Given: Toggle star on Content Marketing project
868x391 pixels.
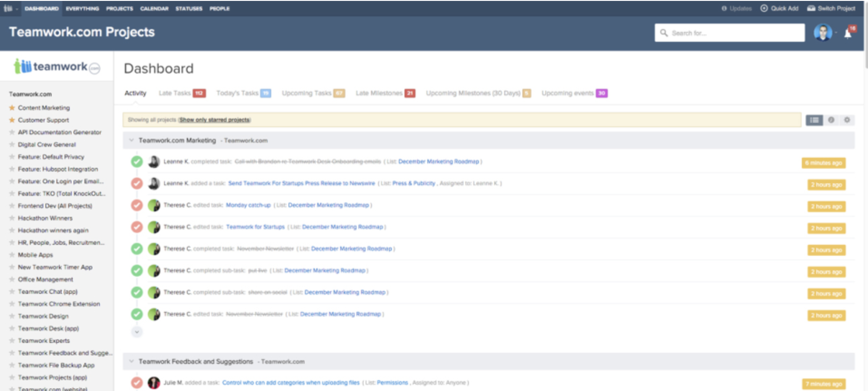Looking at the screenshot, I should [x=12, y=108].
